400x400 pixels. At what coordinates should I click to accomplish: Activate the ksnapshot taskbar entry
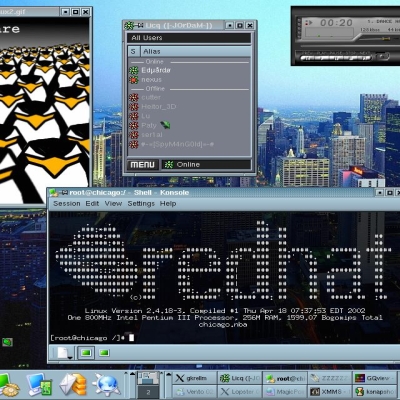pyautogui.click(x=376, y=392)
